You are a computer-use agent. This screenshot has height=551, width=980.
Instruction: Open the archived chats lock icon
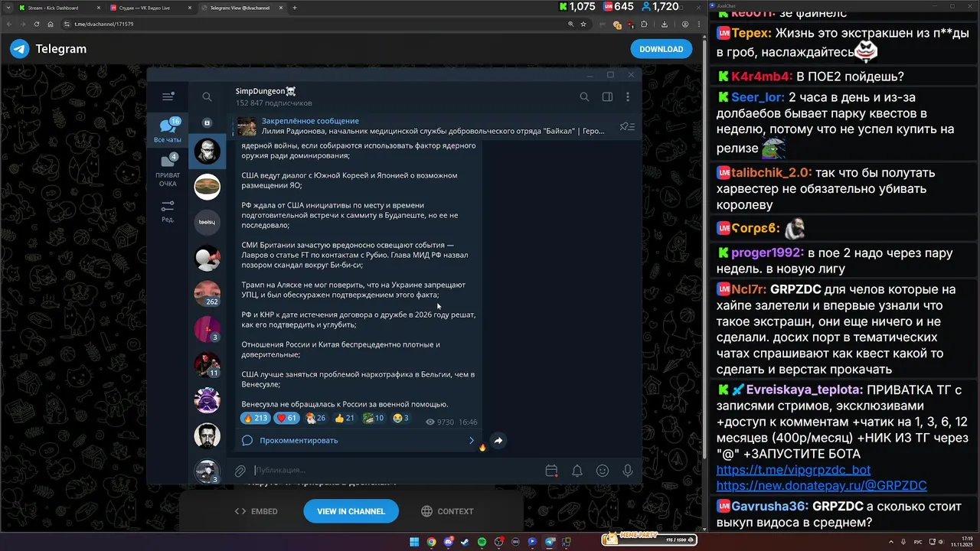click(x=207, y=122)
